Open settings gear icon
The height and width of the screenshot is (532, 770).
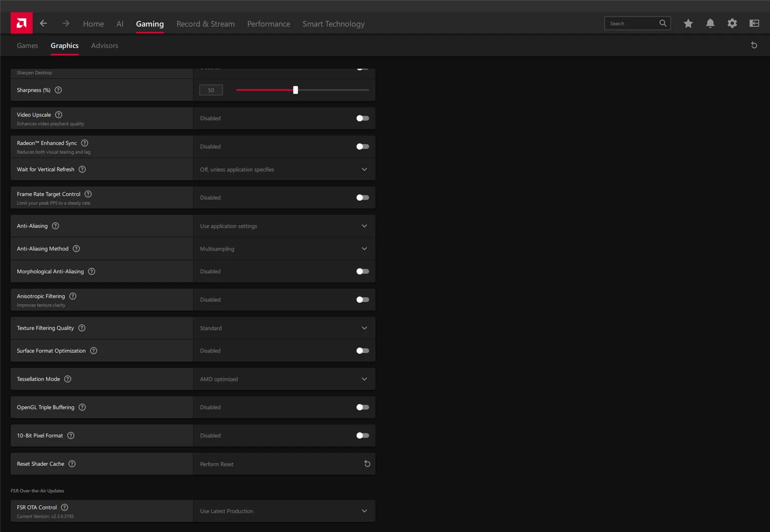732,24
